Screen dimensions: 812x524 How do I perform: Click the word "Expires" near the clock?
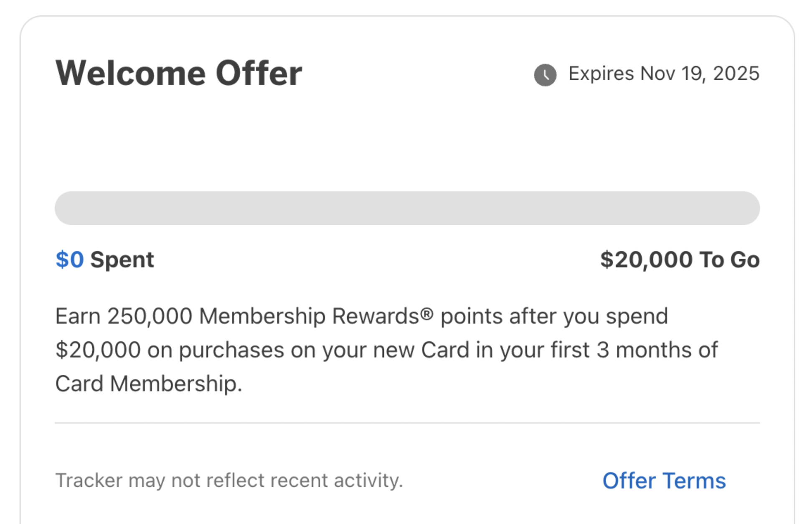[601, 74]
